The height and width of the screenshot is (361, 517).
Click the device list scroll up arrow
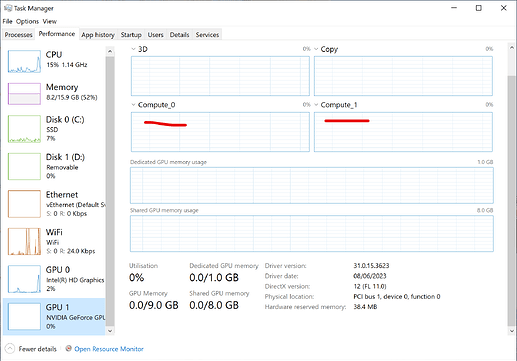tap(110, 52)
